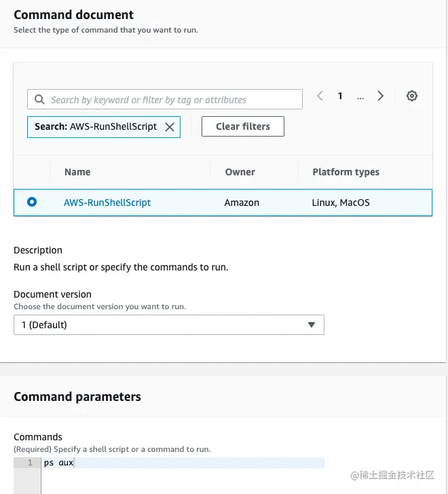This screenshot has height=494, width=448.
Task: Click line number 1 in editor gutter
Action: 29,463
